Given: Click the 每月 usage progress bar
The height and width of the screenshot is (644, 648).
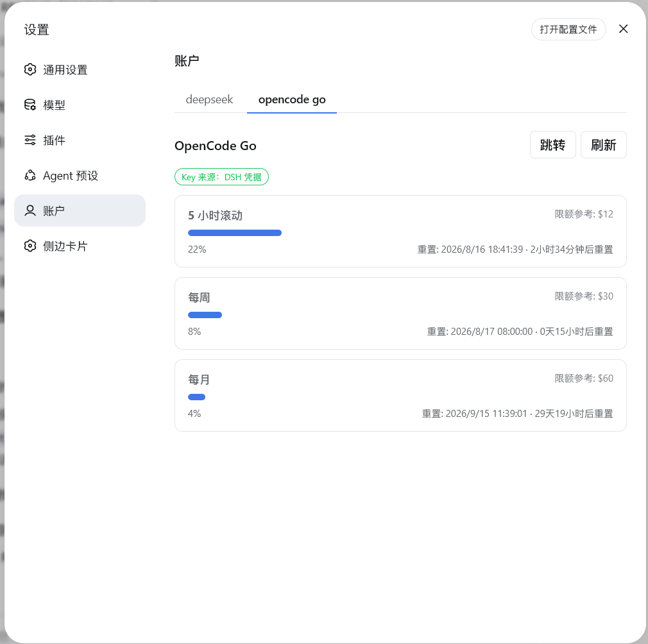Looking at the screenshot, I should click(x=197, y=398).
